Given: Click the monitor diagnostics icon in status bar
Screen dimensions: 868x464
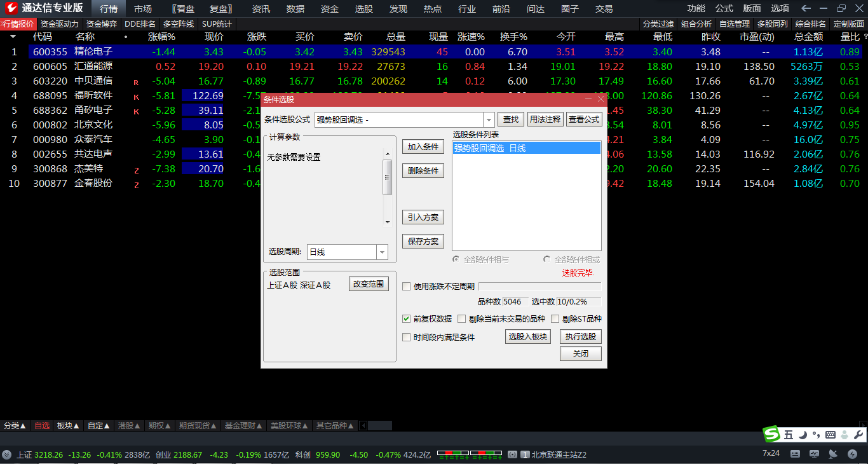Looking at the screenshot, I should click(x=814, y=454).
